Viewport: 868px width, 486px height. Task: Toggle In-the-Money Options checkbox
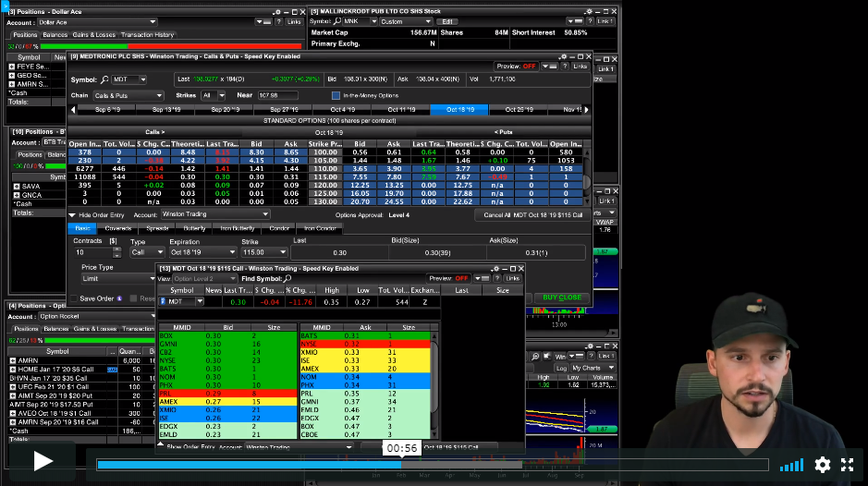click(x=336, y=96)
